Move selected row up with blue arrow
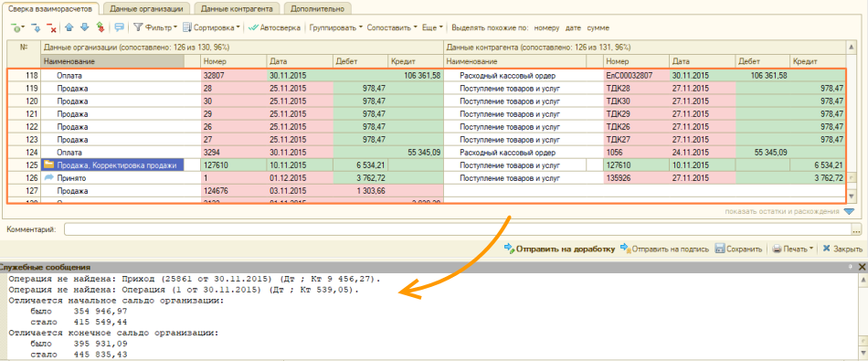The image size is (868, 361). click(69, 27)
